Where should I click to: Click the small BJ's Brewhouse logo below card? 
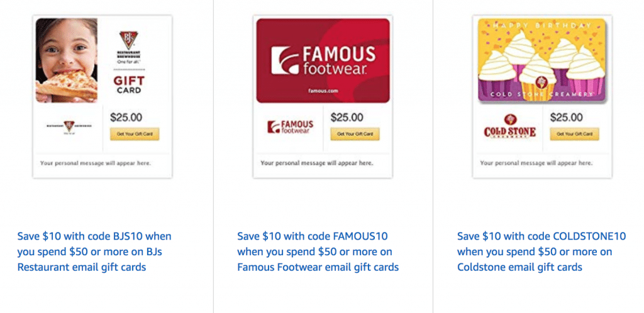69,127
